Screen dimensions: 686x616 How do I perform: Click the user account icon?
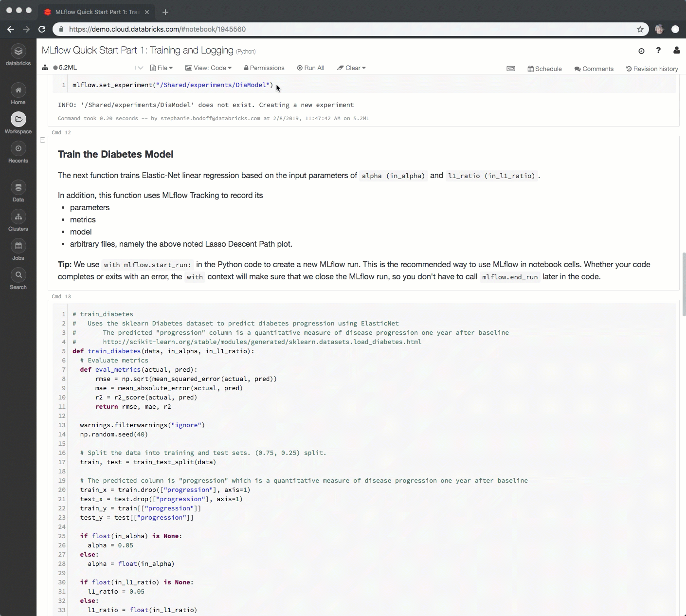tap(676, 51)
